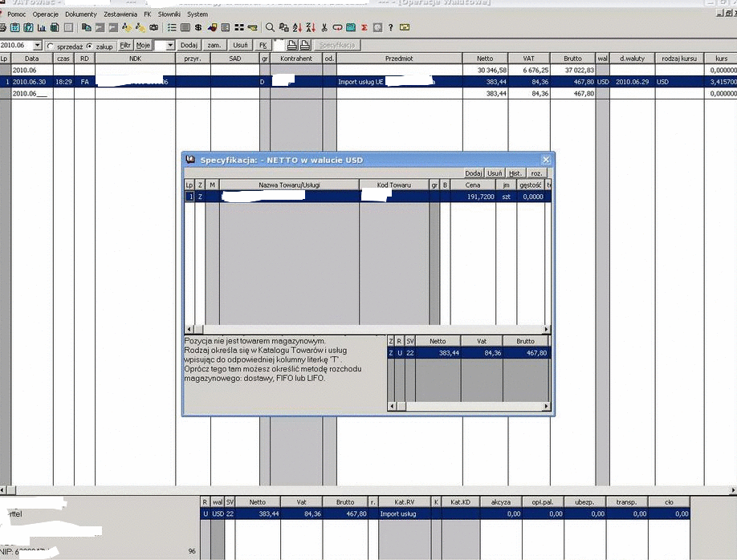Click the printer icon beside FK button
Image resolution: width=737 pixels, height=560 pixels.
point(293,46)
